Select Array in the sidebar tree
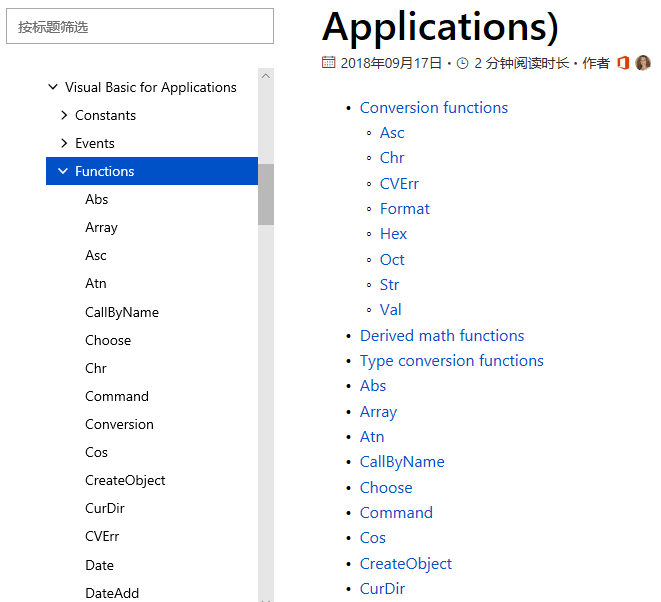The height and width of the screenshot is (602, 661). click(x=101, y=228)
